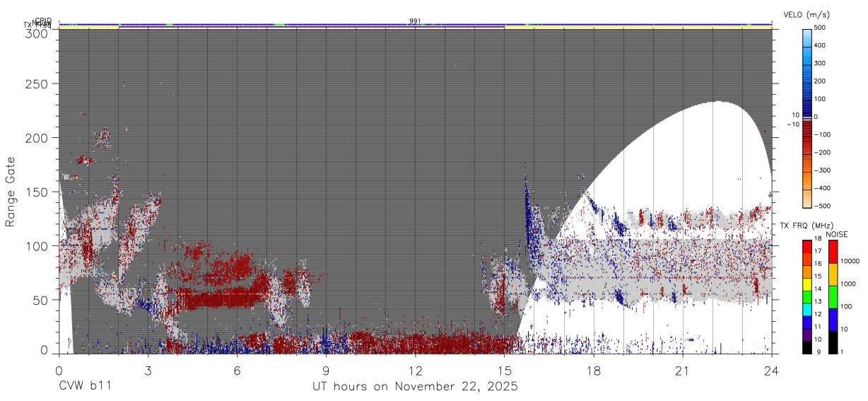This screenshot has width=868, height=401.
Task: Select the green swatch in NOISE legend
Action: pyautogui.click(x=833, y=297)
